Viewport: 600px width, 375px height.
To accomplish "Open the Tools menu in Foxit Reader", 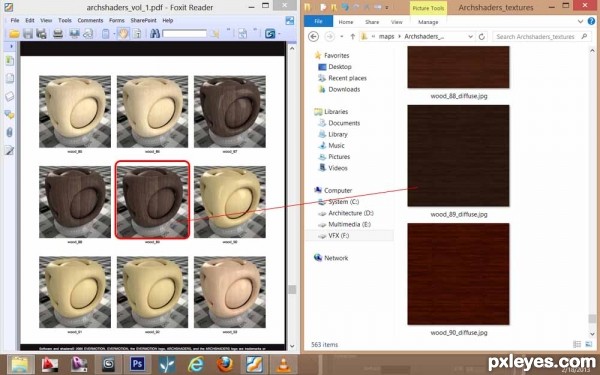I will (x=65, y=20).
